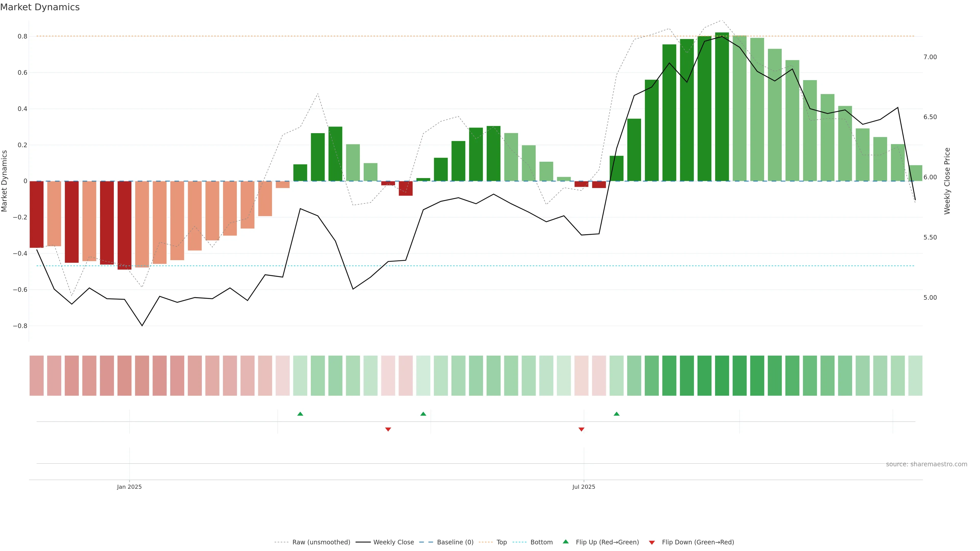Image resolution: width=980 pixels, height=551 pixels.
Task: Click the rightmost green flip-up triangle marker
Action: tap(616, 414)
